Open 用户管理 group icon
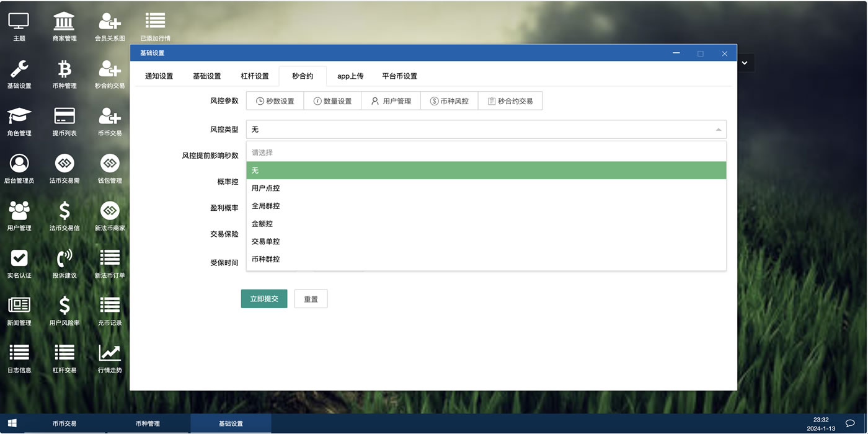The width and height of the screenshot is (868, 434). pos(19,216)
